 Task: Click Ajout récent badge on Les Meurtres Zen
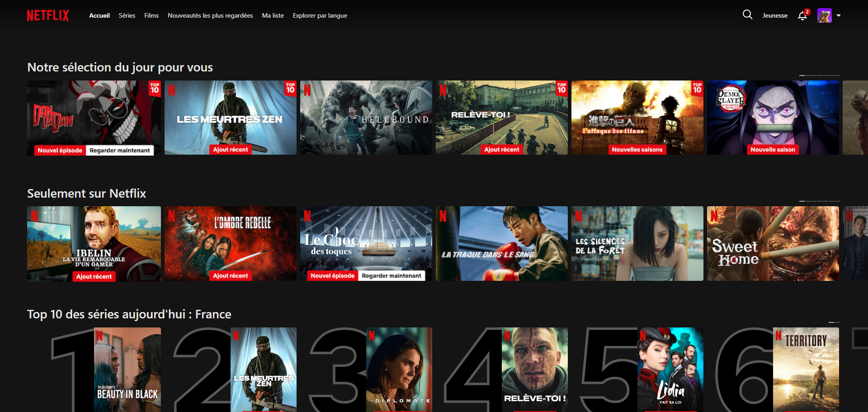(x=231, y=150)
